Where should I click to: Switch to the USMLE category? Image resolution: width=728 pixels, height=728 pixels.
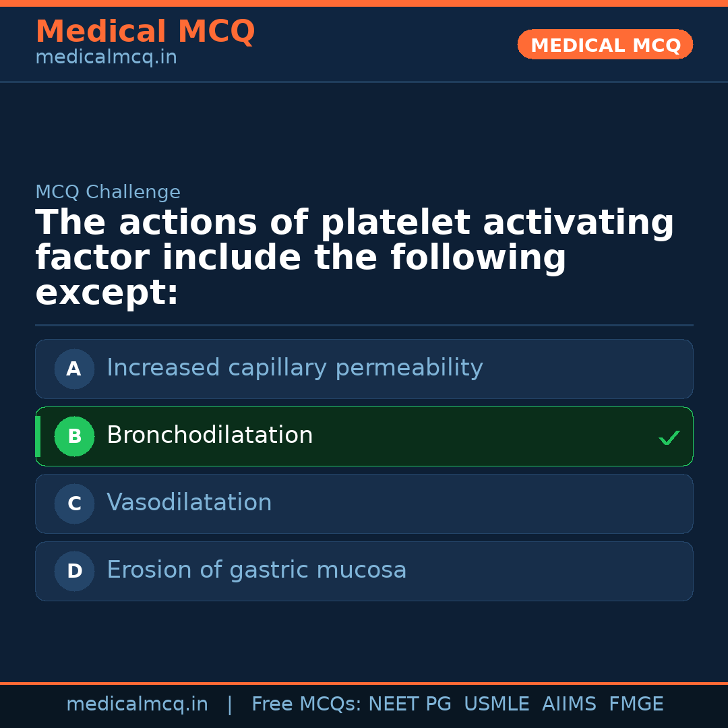pyautogui.click(x=497, y=703)
